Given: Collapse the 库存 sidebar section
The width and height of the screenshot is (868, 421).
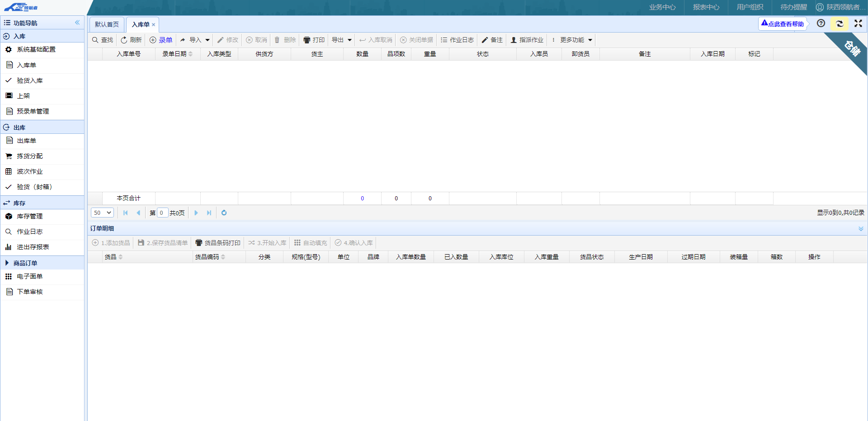Looking at the screenshot, I should 42,203.
